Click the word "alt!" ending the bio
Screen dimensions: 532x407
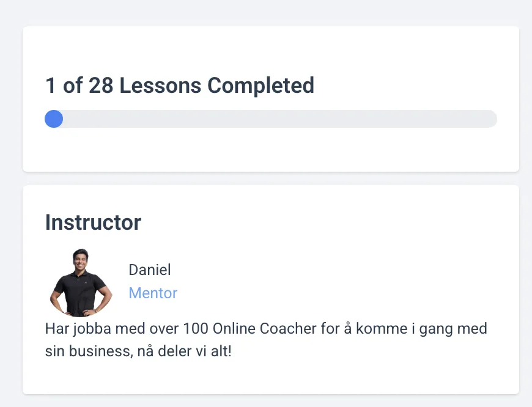(221, 351)
